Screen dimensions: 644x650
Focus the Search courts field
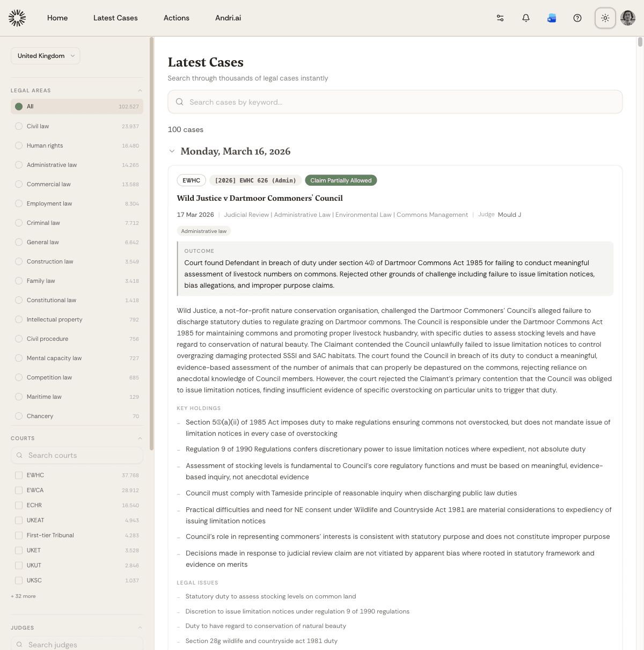tap(77, 455)
